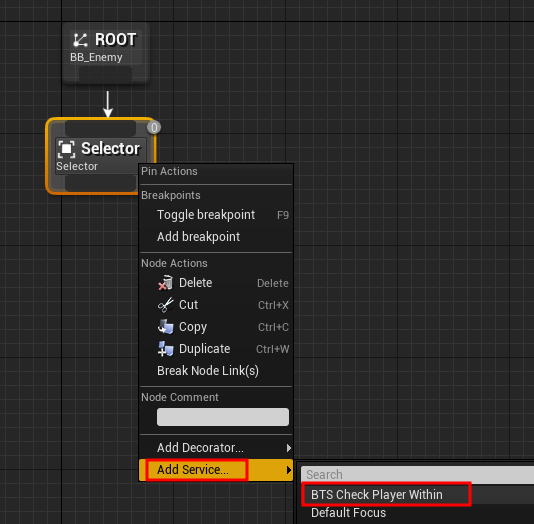Click the Selector subtitle text on node

(x=77, y=166)
